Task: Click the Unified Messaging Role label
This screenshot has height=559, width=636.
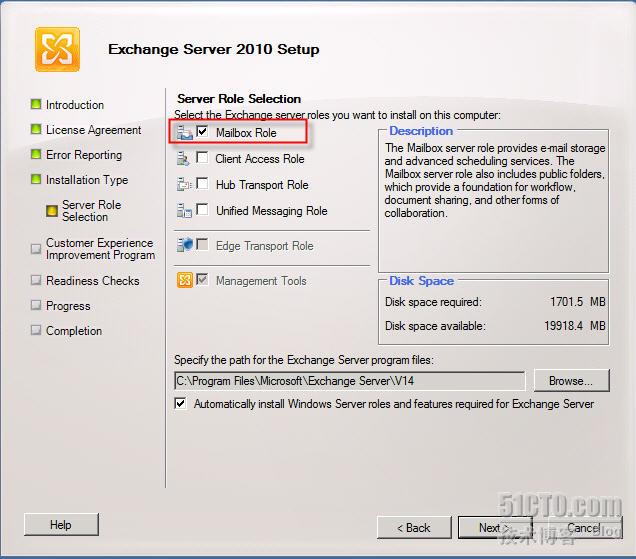Action: click(x=271, y=211)
